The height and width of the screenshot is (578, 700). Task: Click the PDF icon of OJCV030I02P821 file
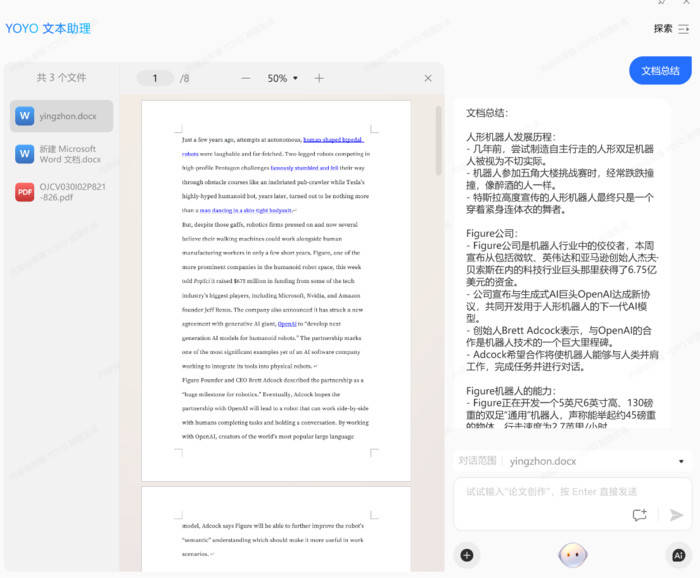pyautogui.click(x=25, y=192)
